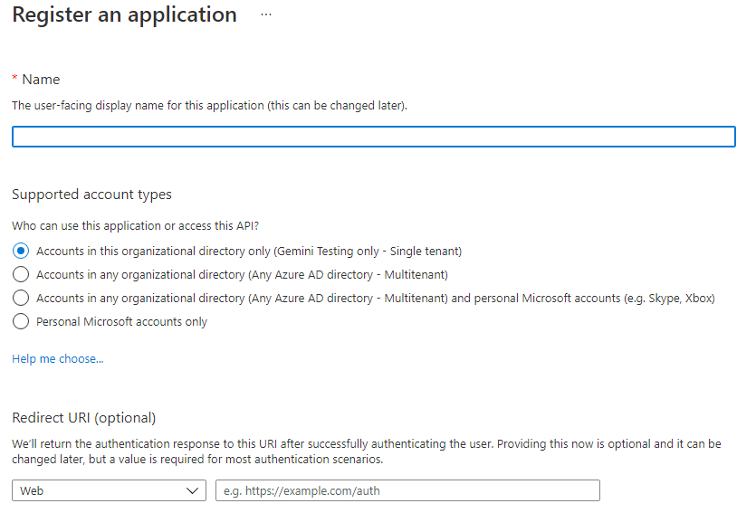
Task: Click the application Name input field
Action: [374, 137]
